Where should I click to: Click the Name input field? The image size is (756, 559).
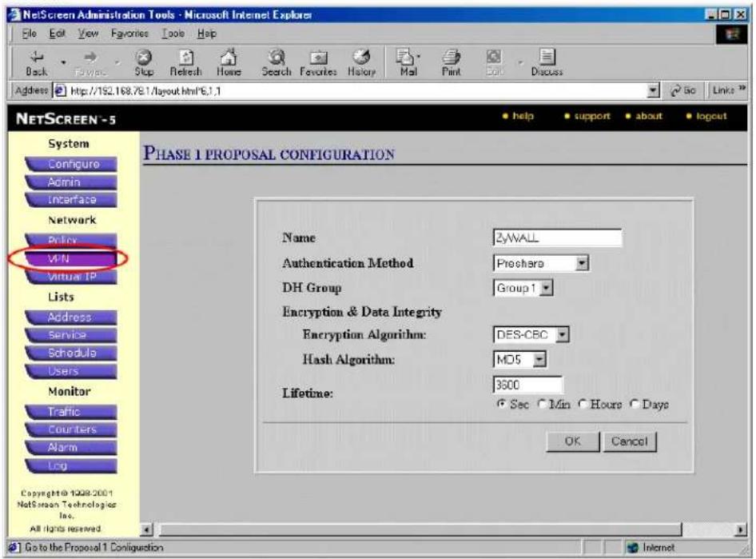tap(557, 238)
